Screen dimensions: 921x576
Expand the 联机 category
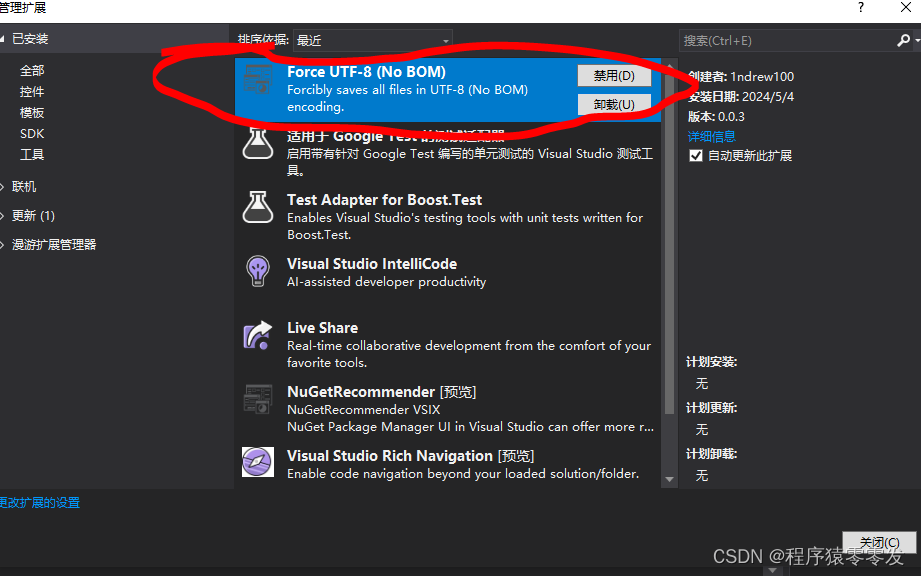pyautogui.click(x=2, y=187)
